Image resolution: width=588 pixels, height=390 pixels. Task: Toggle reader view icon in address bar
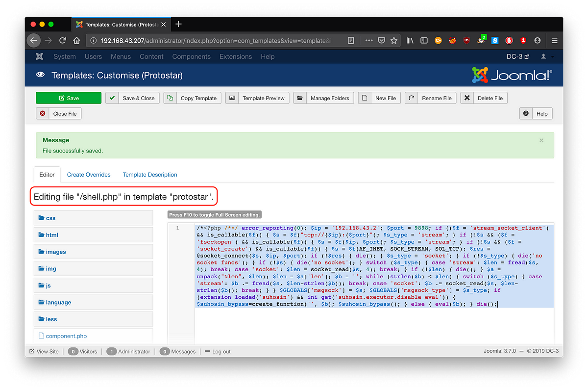pyautogui.click(x=351, y=41)
